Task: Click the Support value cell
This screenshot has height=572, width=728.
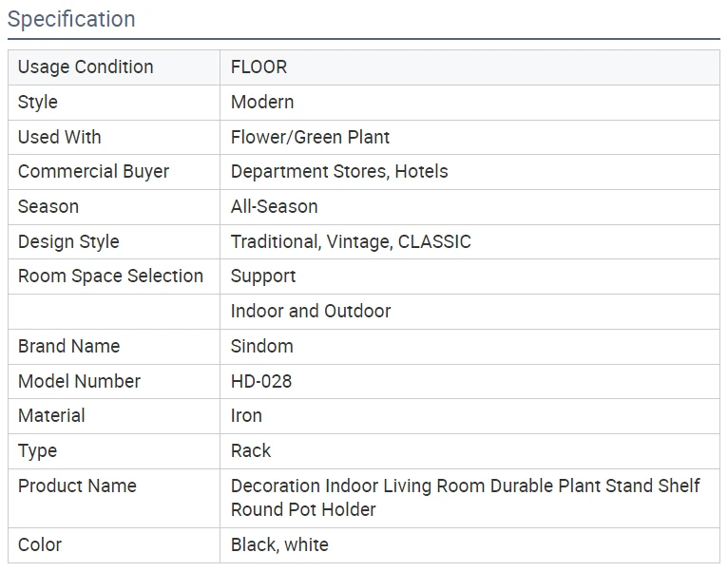Action: 469,276
